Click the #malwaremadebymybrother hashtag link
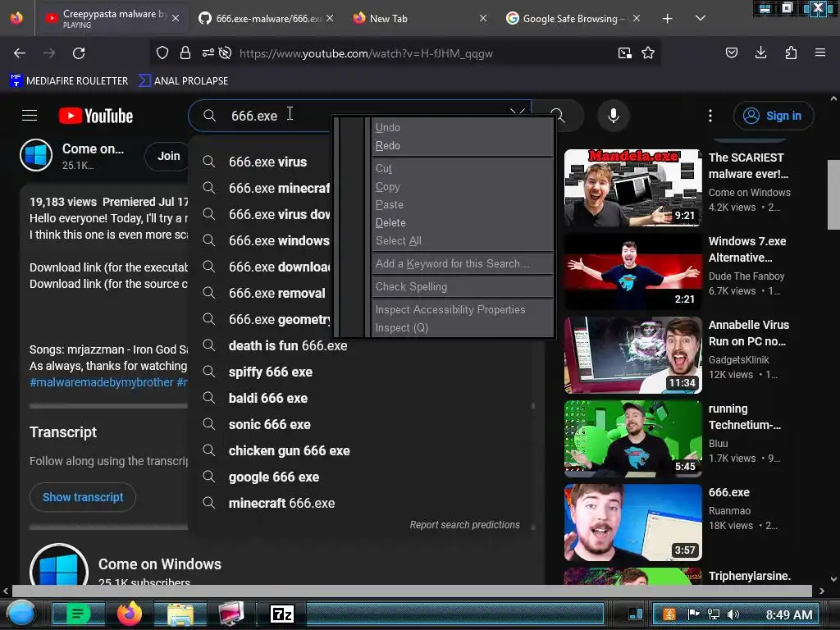840x630 pixels. pos(101,382)
